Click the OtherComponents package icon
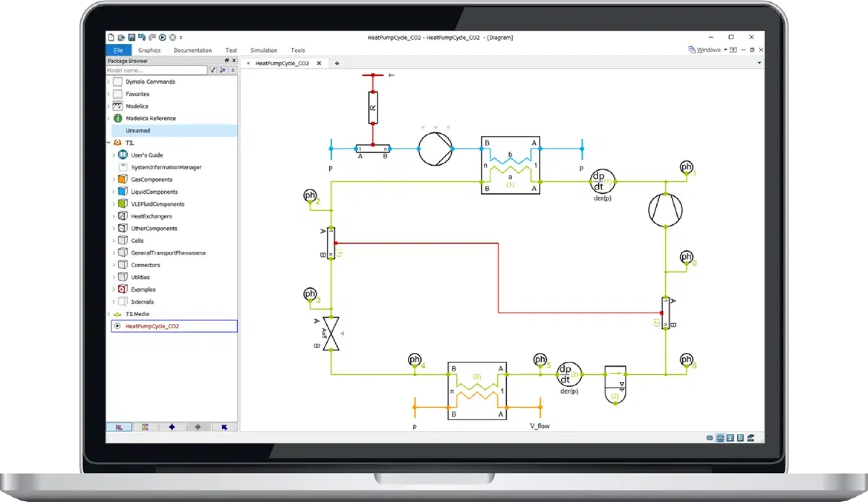The image size is (868, 502). pyautogui.click(x=122, y=229)
